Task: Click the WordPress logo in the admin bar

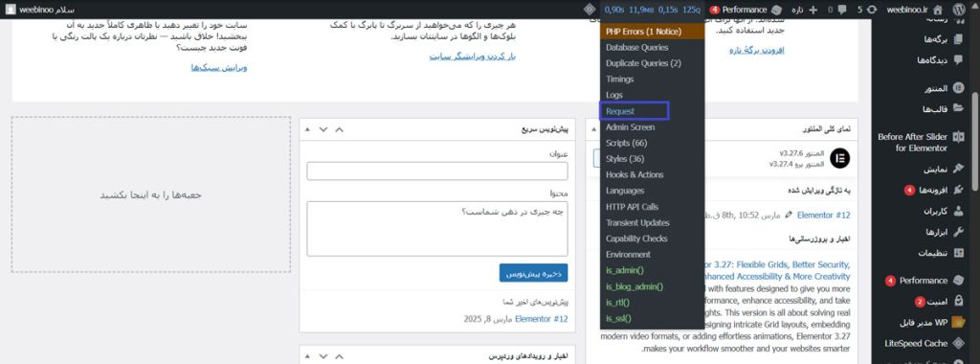Action: tap(959, 10)
